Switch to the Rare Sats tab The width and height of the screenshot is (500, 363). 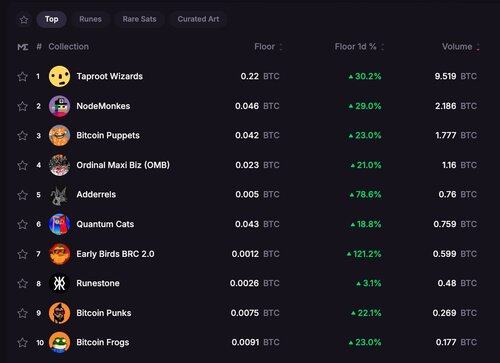pos(139,19)
